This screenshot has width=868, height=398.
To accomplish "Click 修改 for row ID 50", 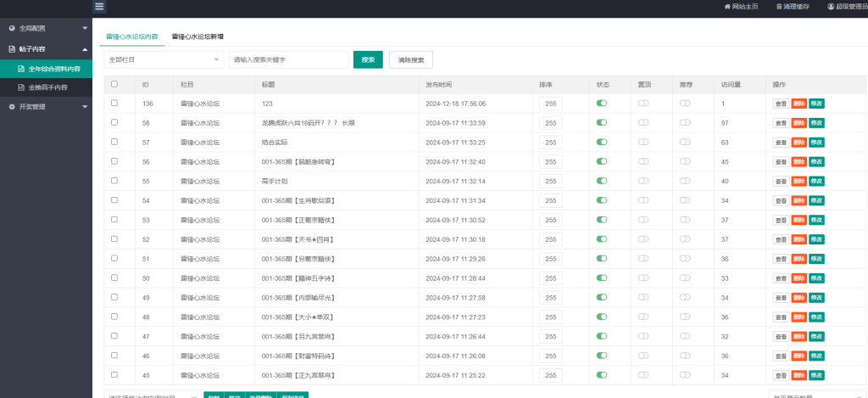I will pyautogui.click(x=816, y=278).
